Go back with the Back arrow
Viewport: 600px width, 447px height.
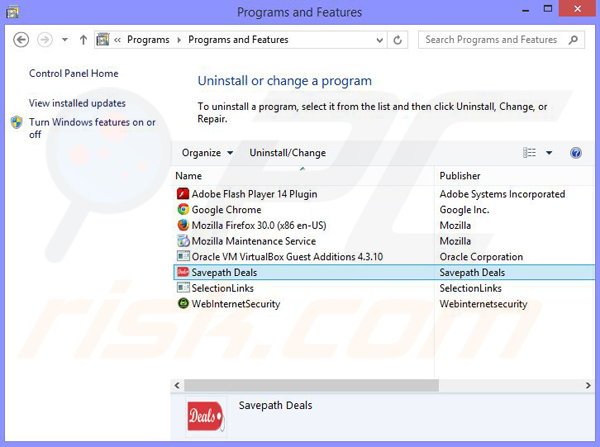pos(21,39)
